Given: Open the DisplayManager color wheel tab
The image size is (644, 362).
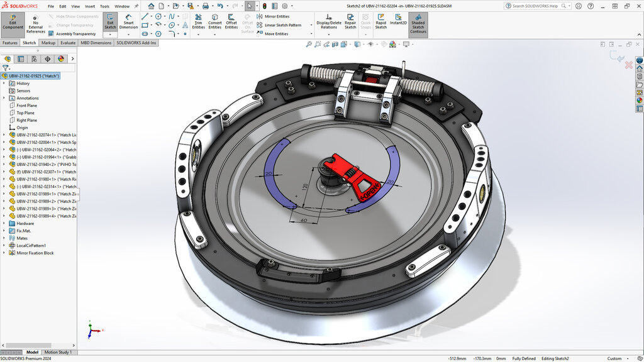Looking at the screenshot, I should [61, 58].
